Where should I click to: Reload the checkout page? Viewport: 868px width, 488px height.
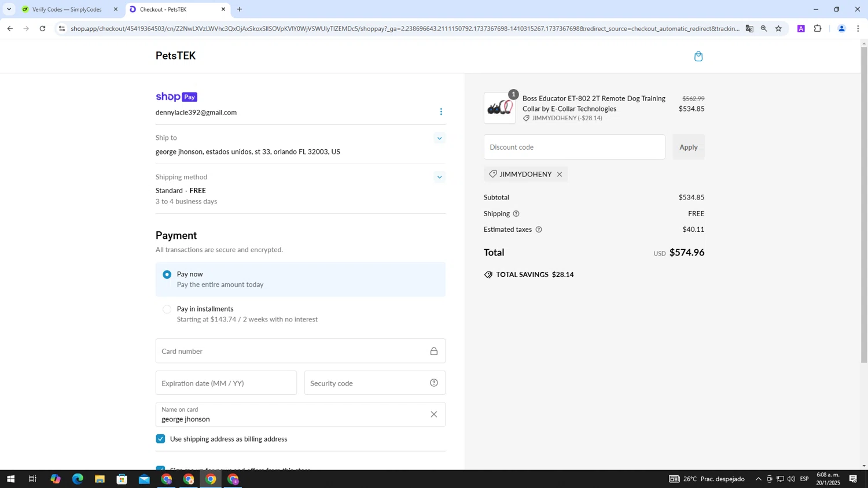(x=42, y=28)
